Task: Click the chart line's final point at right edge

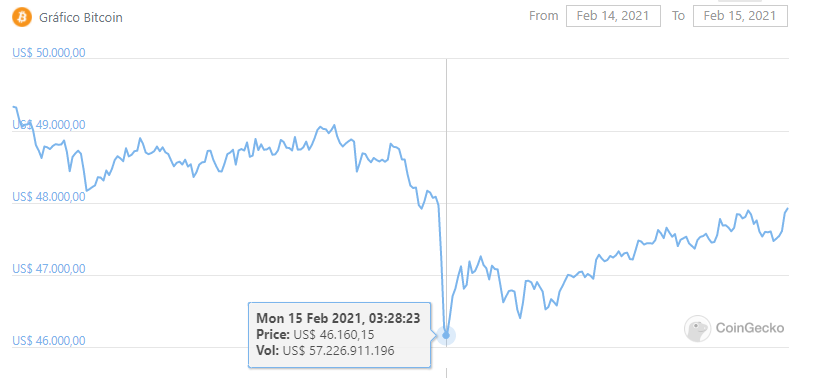Action: point(787,208)
